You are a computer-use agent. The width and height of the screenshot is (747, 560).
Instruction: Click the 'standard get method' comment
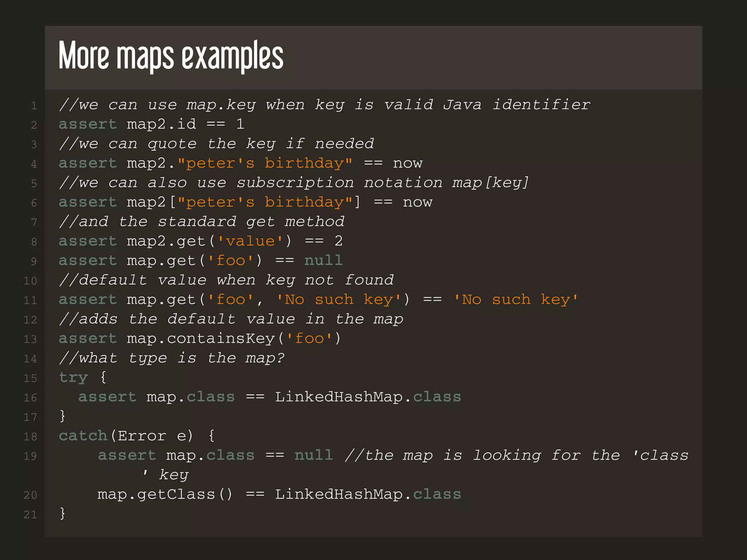(202, 222)
